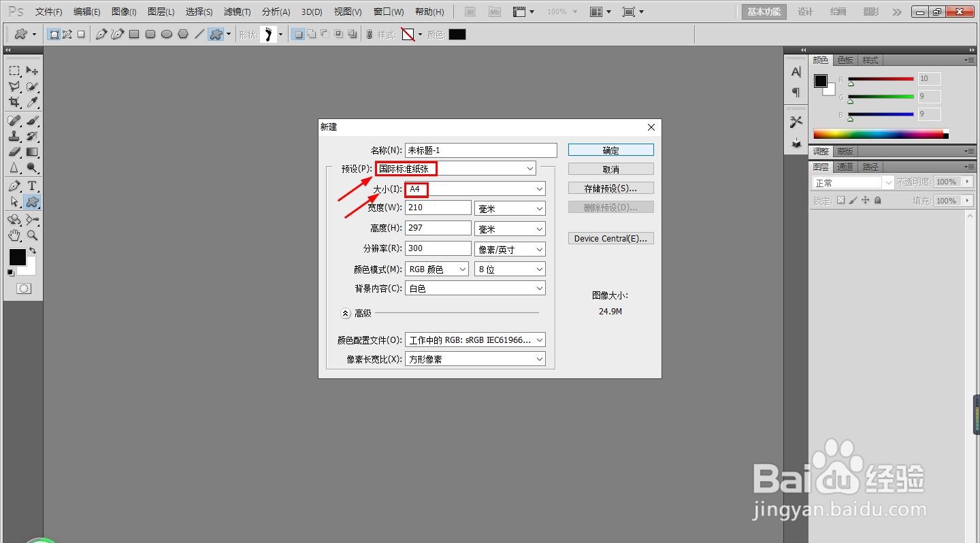Enable lock position icon

click(865, 200)
